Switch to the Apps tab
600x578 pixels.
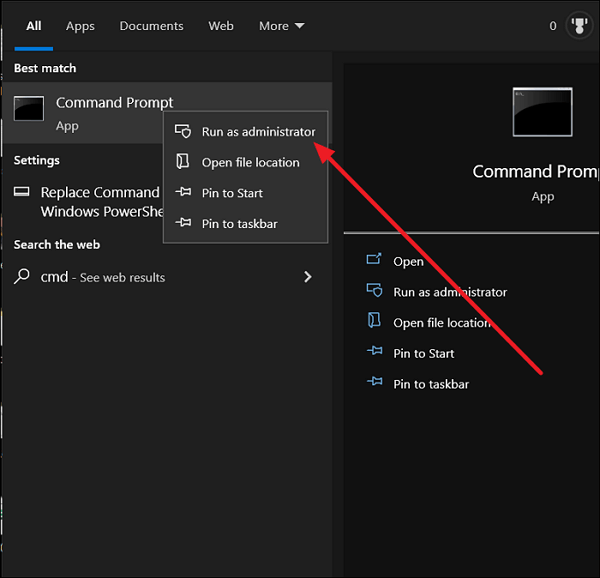80,26
